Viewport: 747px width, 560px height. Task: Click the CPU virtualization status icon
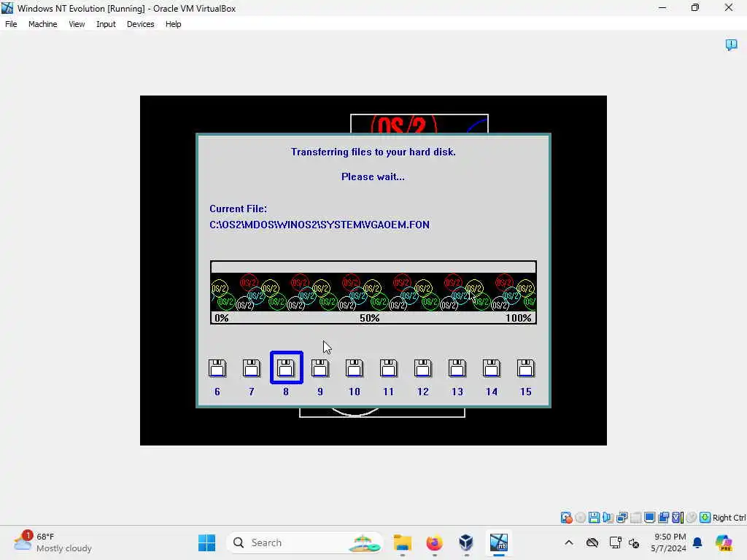point(678,518)
